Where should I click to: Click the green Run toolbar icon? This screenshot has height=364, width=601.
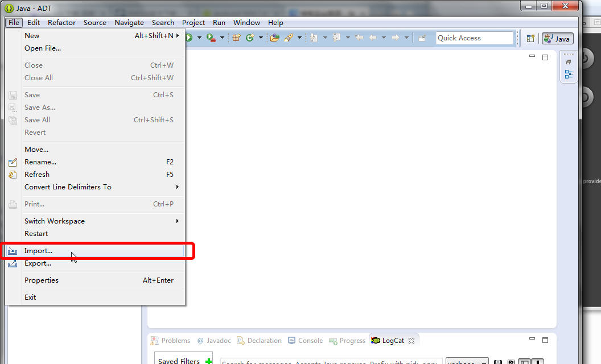pos(190,38)
